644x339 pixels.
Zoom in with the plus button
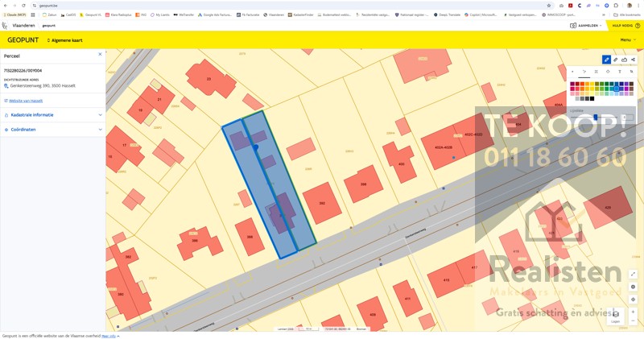pyautogui.click(x=634, y=312)
